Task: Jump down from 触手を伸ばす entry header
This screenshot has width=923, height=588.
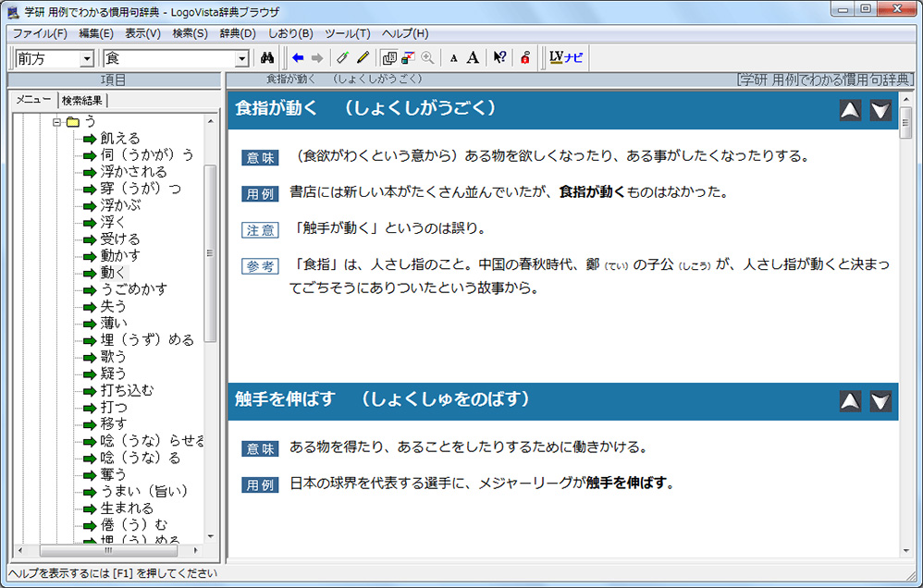Action: pos(880,401)
